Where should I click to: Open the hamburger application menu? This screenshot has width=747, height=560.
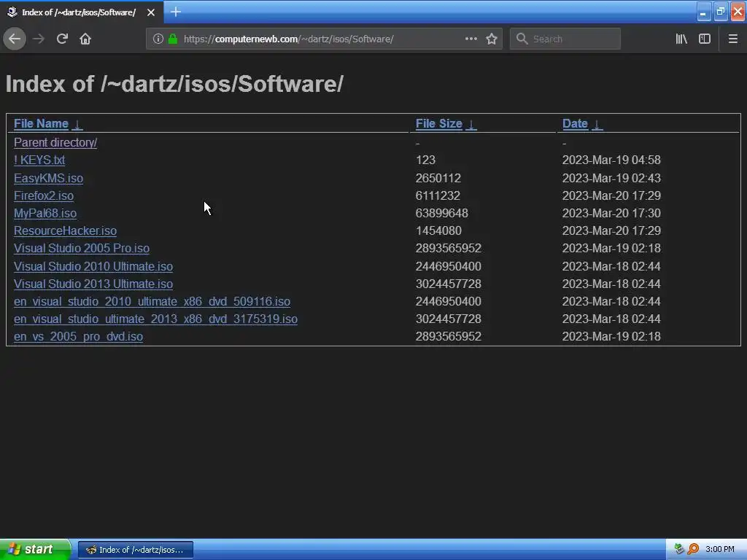[733, 39]
